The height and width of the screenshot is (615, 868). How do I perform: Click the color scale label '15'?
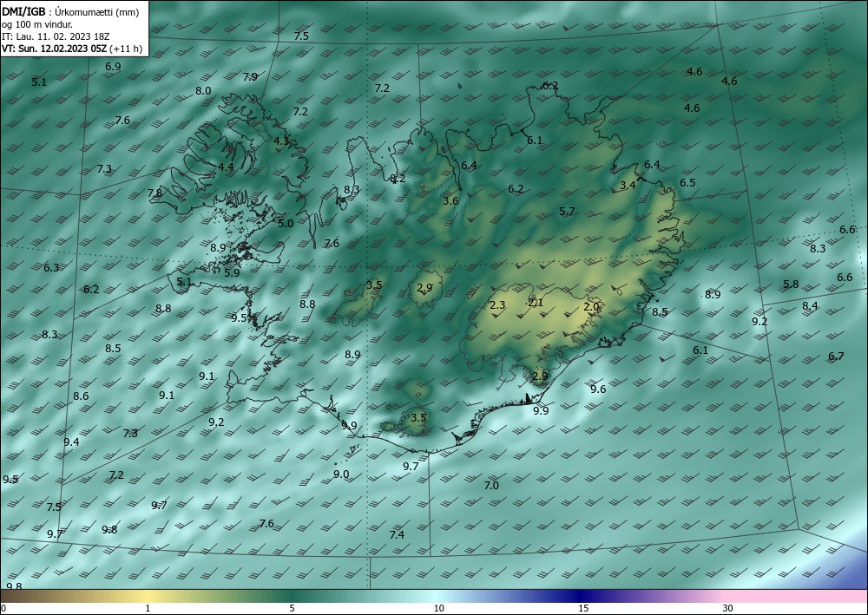[583, 608]
